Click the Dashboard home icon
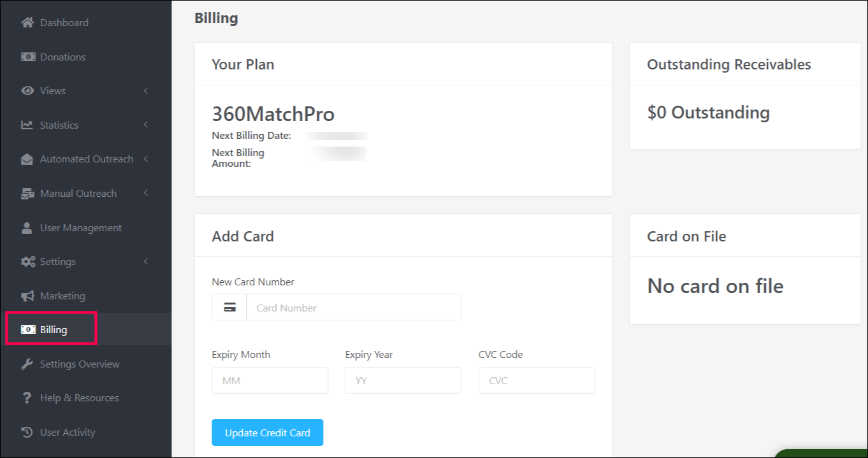868x458 pixels. (x=27, y=23)
